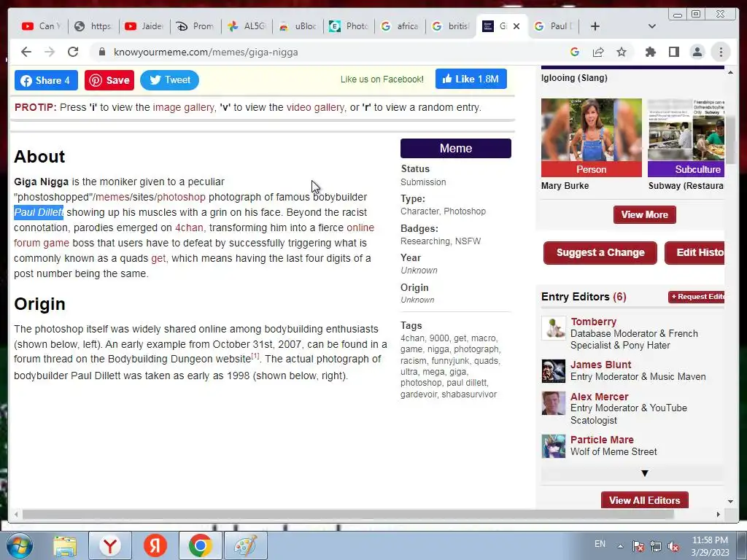
Task: Click the 'online' link after 'a fierce'
Action: point(360,227)
